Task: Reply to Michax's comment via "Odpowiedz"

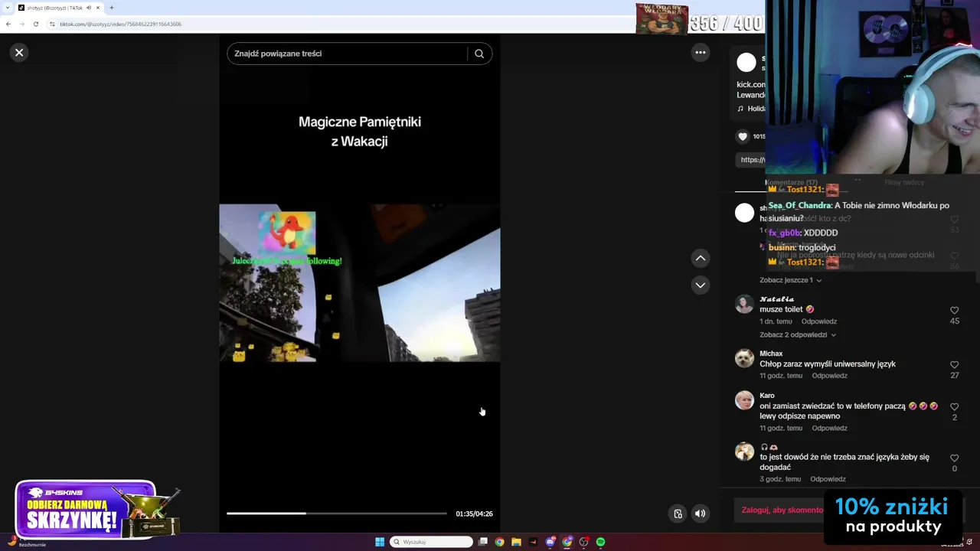Action: tap(829, 376)
